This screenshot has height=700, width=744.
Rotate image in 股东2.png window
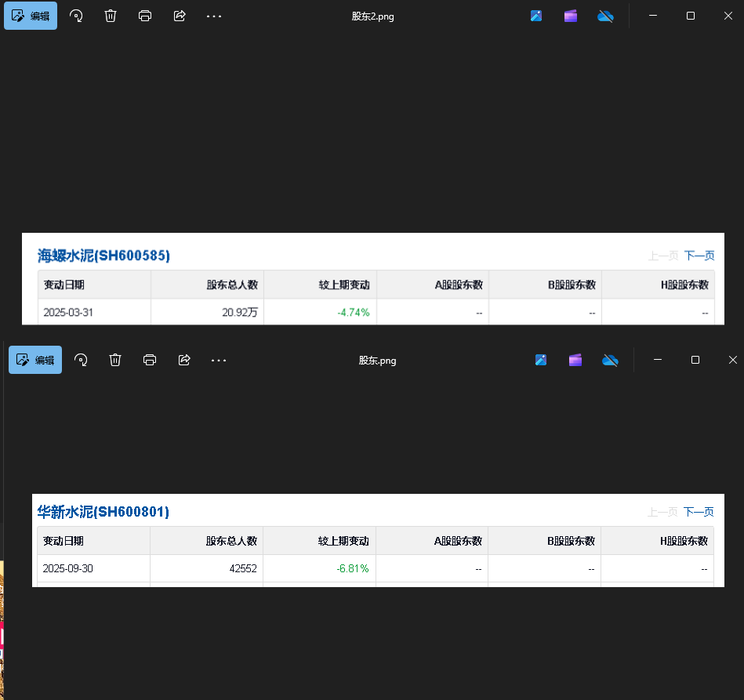76,16
